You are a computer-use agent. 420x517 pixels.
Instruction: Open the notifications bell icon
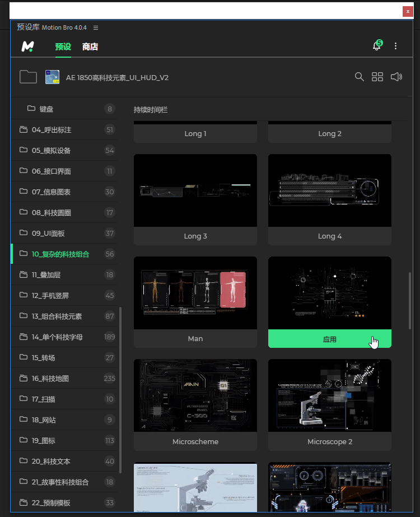pyautogui.click(x=377, y=46)
